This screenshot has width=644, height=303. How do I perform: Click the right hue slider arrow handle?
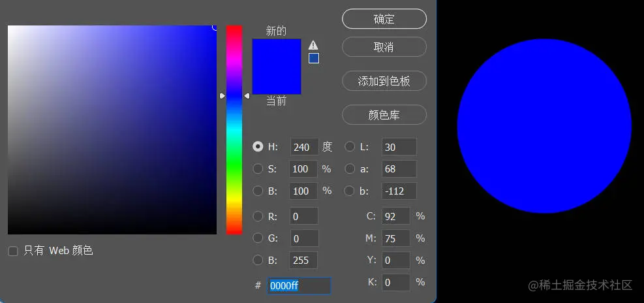(247, 96)
